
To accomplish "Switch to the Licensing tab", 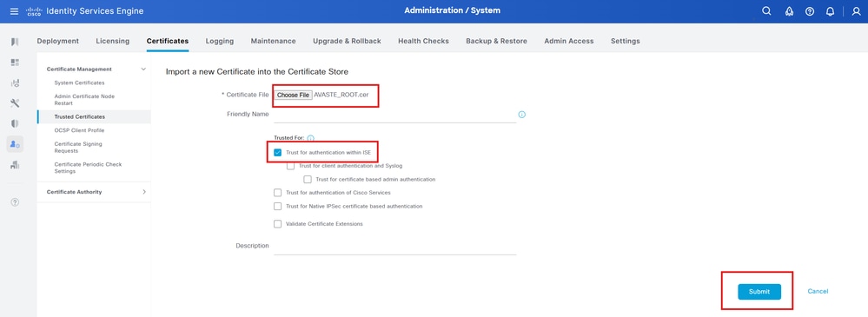I will tap(112, 41).
